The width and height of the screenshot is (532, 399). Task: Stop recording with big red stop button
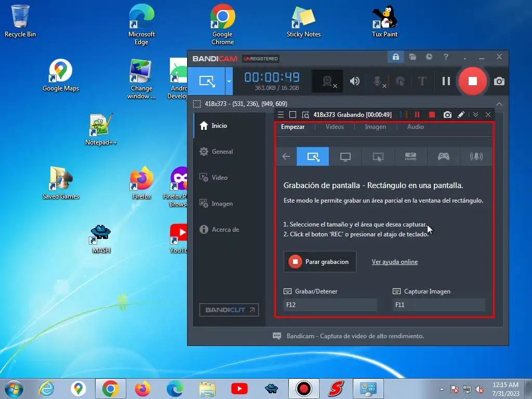pos(472,81)
